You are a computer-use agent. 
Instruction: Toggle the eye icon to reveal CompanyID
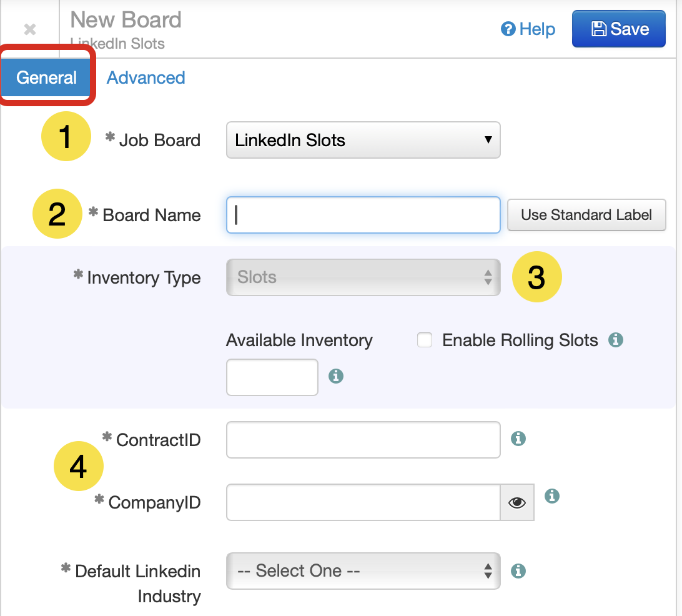517,502
